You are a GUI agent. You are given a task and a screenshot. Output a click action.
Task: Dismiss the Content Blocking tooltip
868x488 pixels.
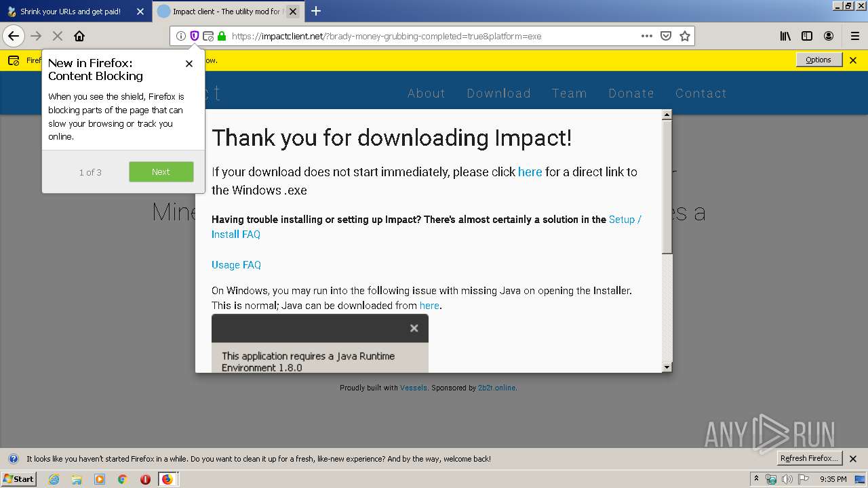(x=189, y=64)
